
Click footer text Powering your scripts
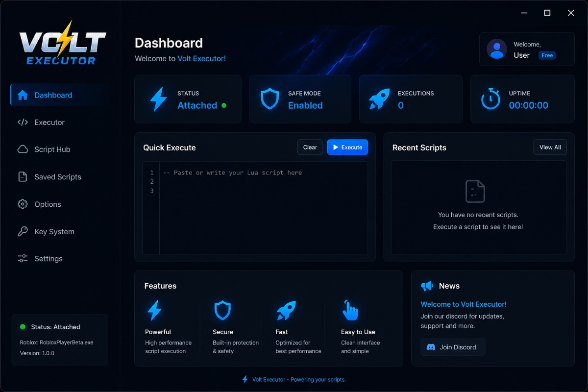pos(318,379)
